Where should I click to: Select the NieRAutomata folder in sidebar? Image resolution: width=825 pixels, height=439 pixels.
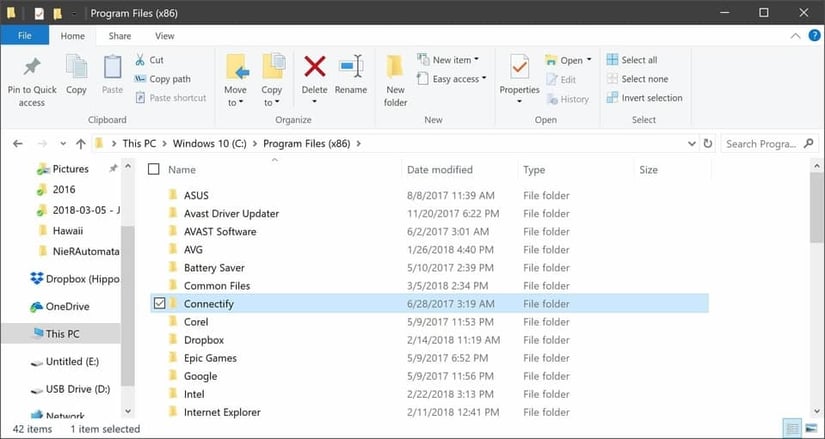tap(79, 251)
